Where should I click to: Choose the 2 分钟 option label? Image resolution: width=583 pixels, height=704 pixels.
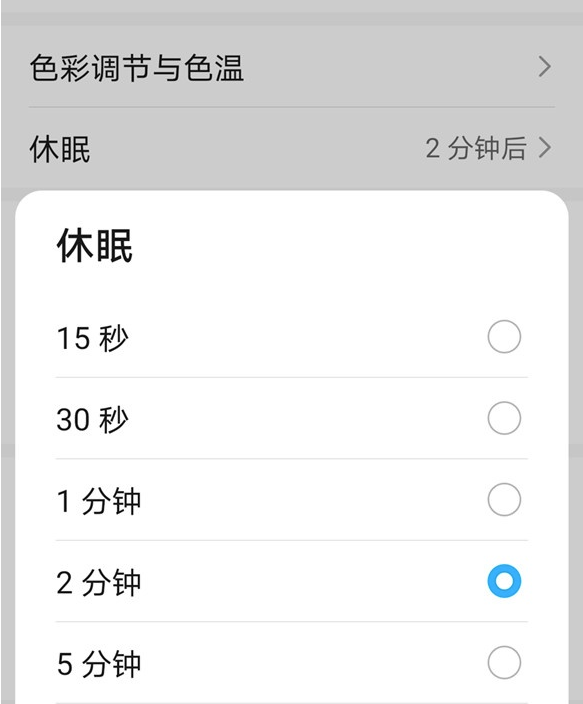pyautogui.click(x=99, y=582)
